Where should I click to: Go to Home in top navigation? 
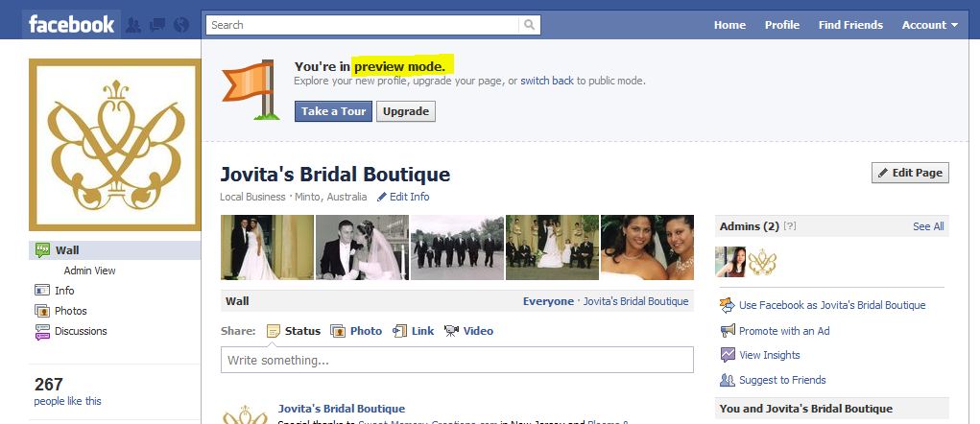pyautogui.click(x=729, y=25)
